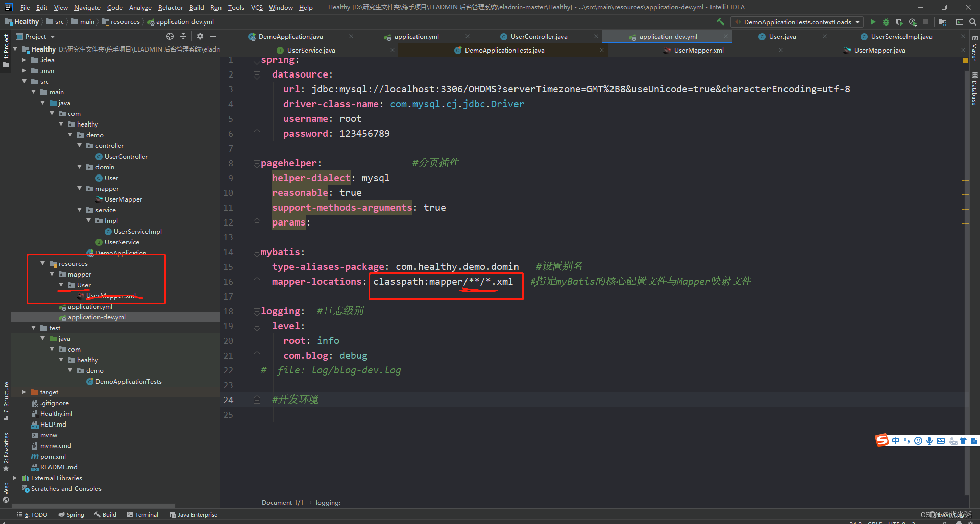
Task: Click Collapse All icon in Project panel
Action: tap(183, 36)
